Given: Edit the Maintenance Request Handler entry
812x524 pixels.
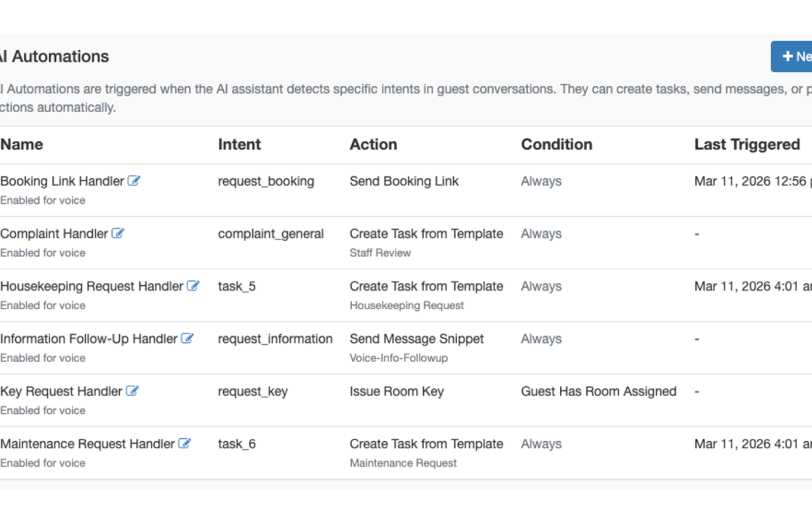Looking at the screenshot, I should click(185, 443).
